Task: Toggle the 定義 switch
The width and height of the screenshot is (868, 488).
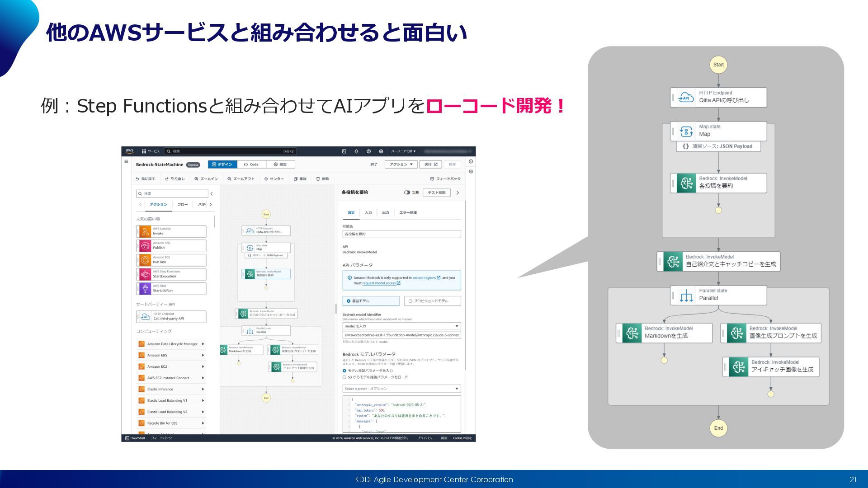Action: (x=407, y=192)
